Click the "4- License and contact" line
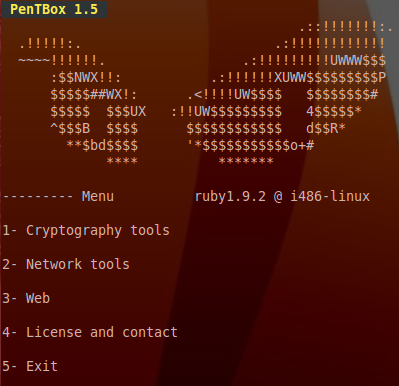399x386 pixels. (90, 332)
